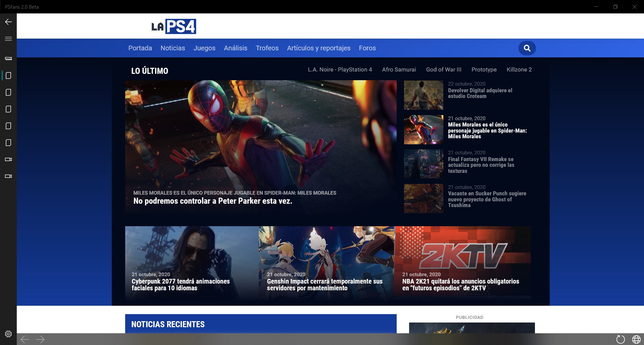
Task: Open the Miles Morales único personaje jugable headline
Action: pos(487,131)
